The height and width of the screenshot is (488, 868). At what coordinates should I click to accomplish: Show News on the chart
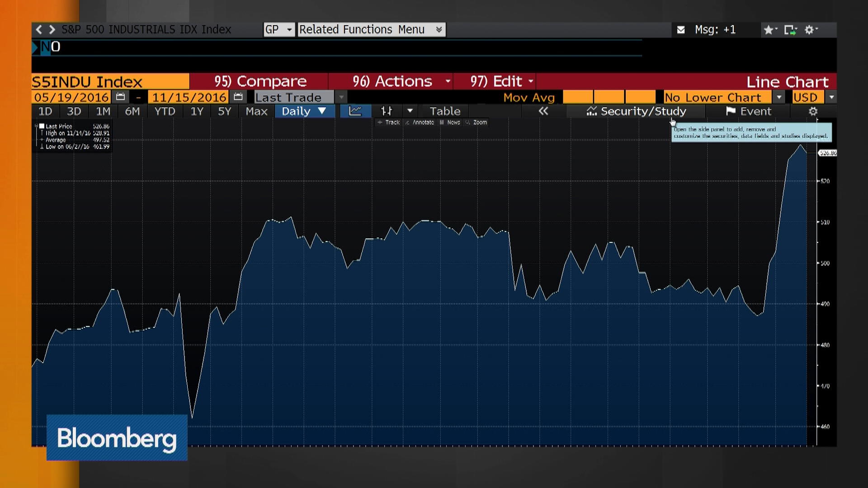pos(450,122)
